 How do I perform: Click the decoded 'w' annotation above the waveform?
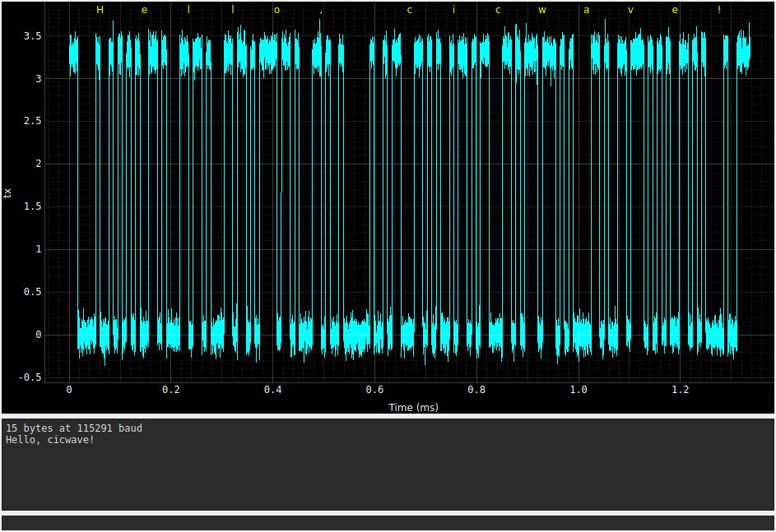(542, 10)
